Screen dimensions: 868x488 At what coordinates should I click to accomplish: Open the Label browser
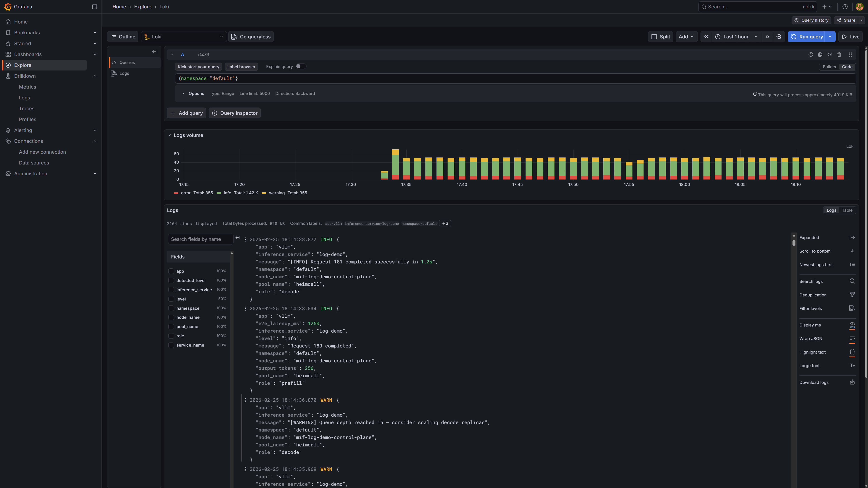(x=241, y=66)
